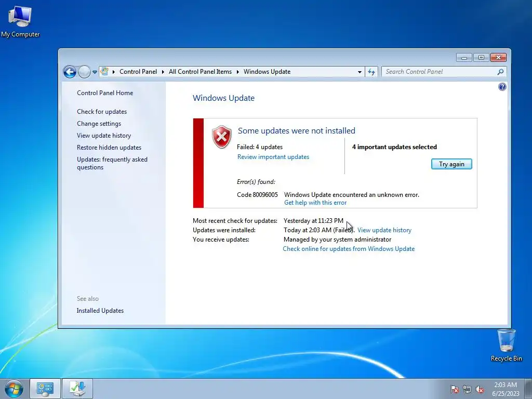This screenshot has height=399, width=532.
Task: Click Get help with this error
Action: click(315, 203)
